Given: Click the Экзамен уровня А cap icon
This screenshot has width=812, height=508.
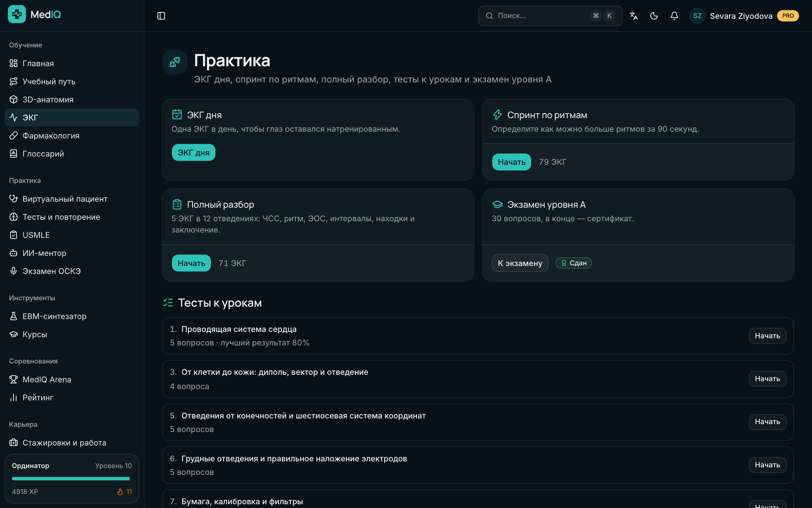Looking at the screenshot, I should (497, 204).
